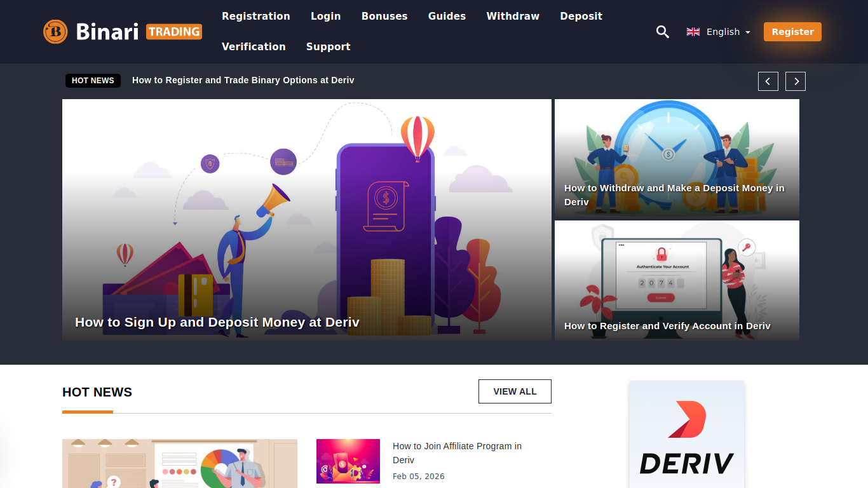Click the orange Register button

point(792,32)
